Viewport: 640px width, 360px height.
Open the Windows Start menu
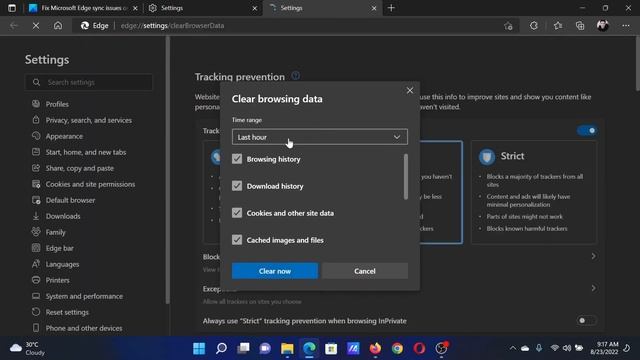click(x=199, y=348)
